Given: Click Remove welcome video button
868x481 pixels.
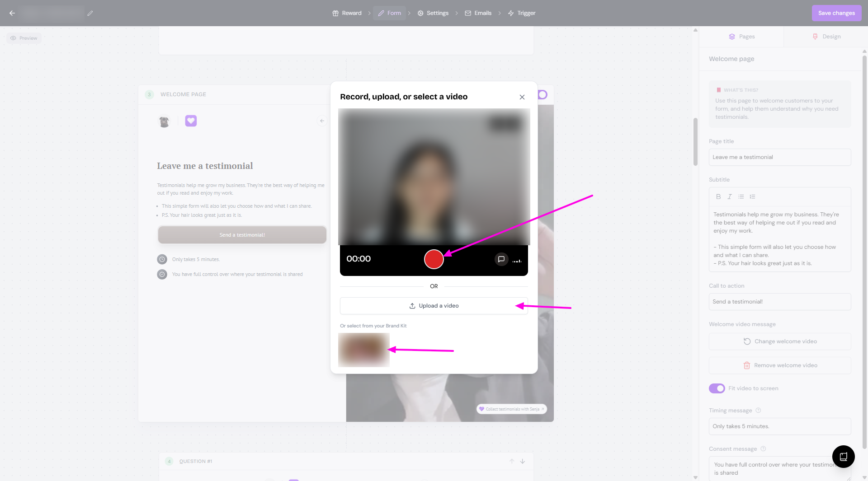Looking at the screenshot, I should 780,365.
